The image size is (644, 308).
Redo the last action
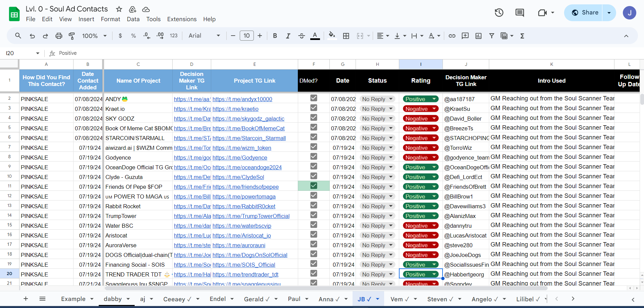[45, 36]
